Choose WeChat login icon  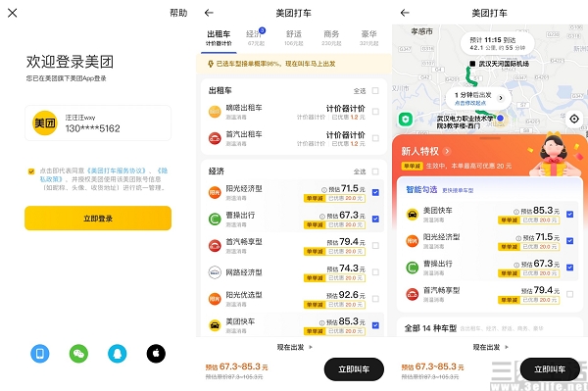click(x=78, y=354)
